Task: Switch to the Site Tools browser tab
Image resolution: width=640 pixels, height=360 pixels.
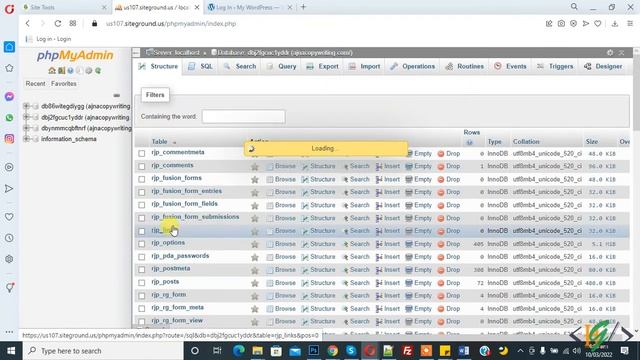Action: point(64,7)
